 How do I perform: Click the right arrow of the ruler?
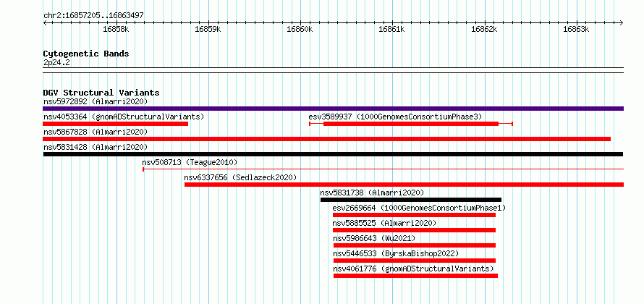click(622, 22)
